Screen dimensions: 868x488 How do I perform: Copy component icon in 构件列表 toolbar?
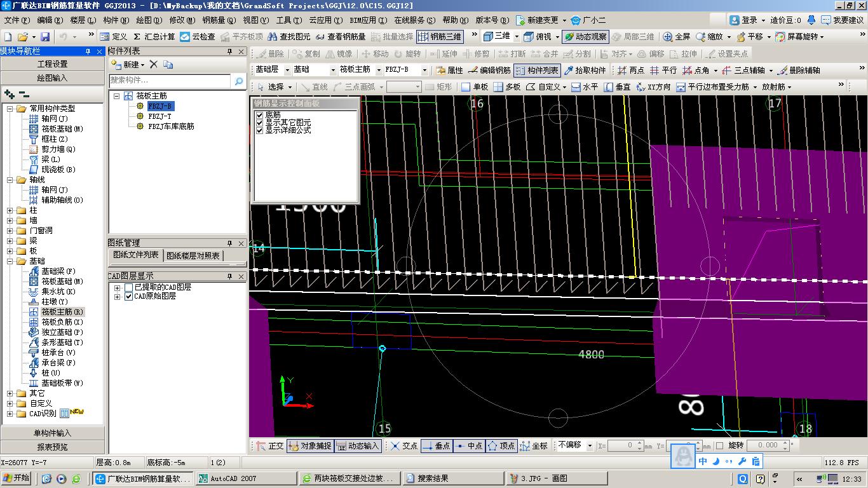coord(168,64)
